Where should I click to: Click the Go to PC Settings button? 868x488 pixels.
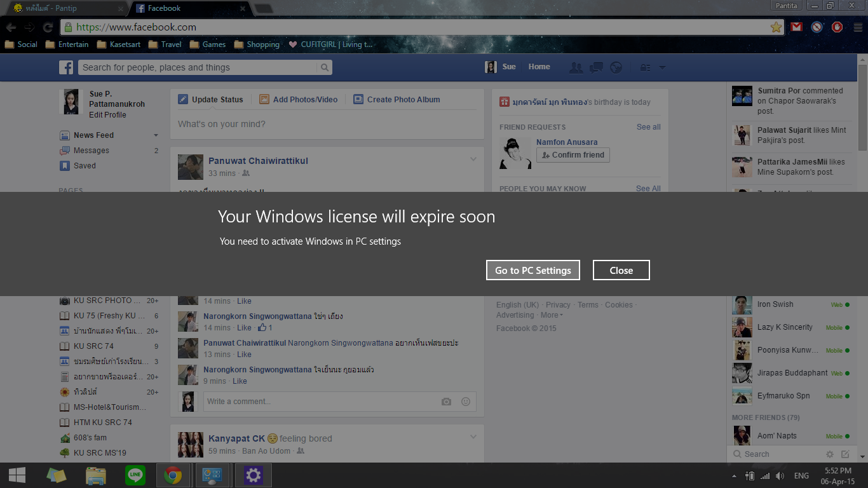533,270
